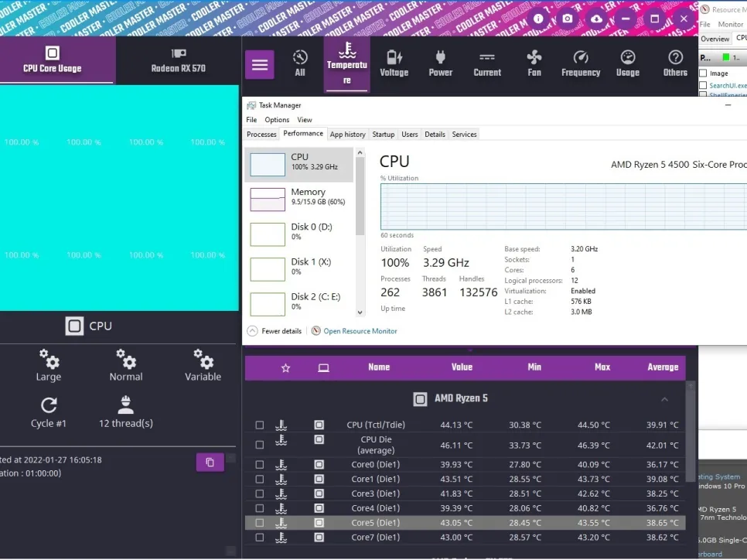Click the Open Resource Monitor link
Viewport: 747px width, 560px height.
[x=360, y=331]
